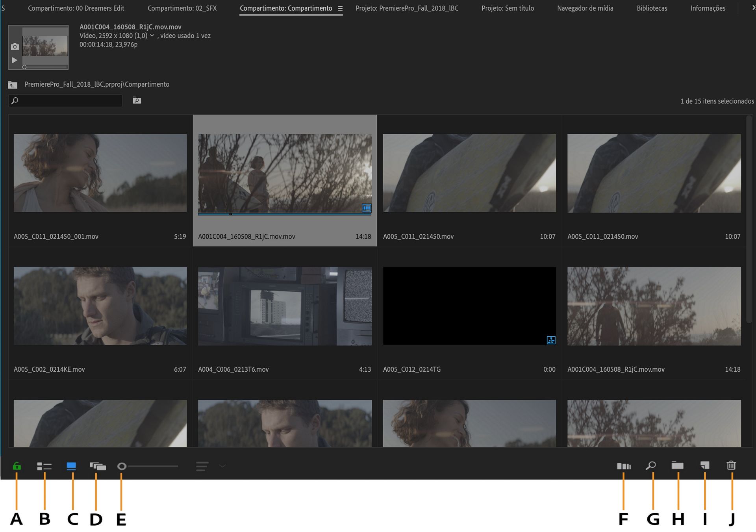The width and height of the screenshot is (756, 532).
Task: Switch to the Compartimento: 02_SFX tab
Action: 182,8
